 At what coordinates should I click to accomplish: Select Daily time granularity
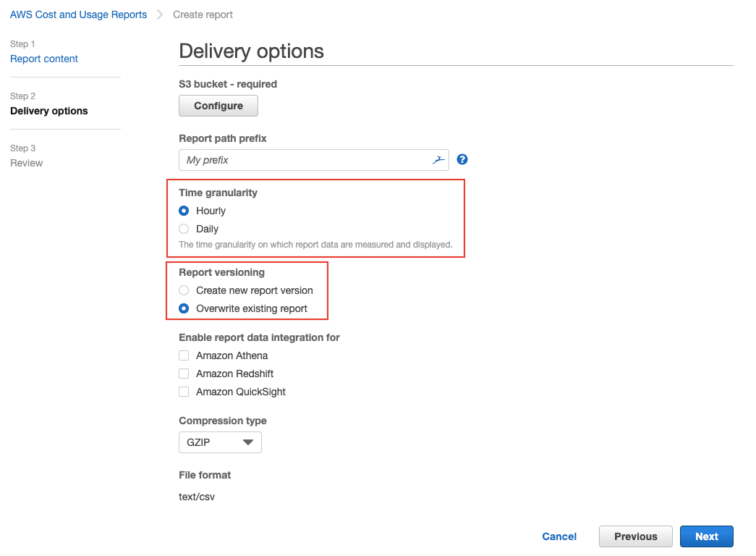[x=184, y=229]
